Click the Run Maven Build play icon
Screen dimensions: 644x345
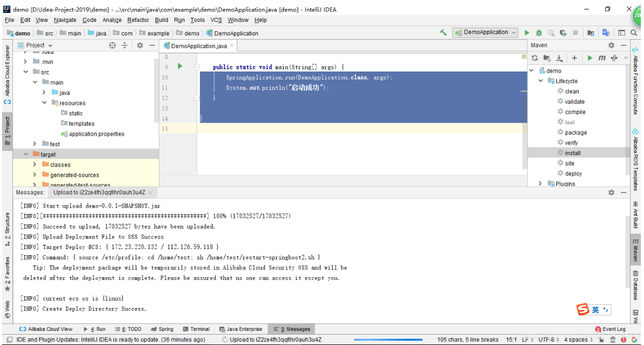590,58
